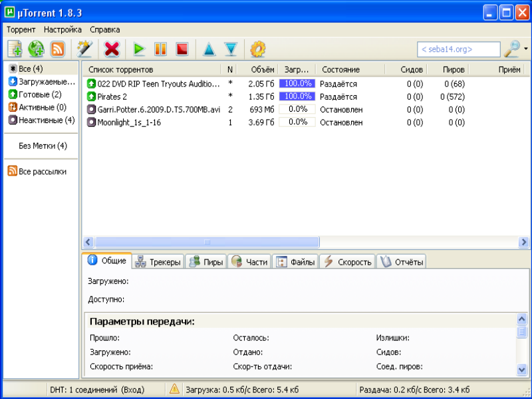Viewport: 532px width, 399px height.
Task: Click the 100.0% progress bar of 022 DVD RIP
Action: click(x=297, y=84)
